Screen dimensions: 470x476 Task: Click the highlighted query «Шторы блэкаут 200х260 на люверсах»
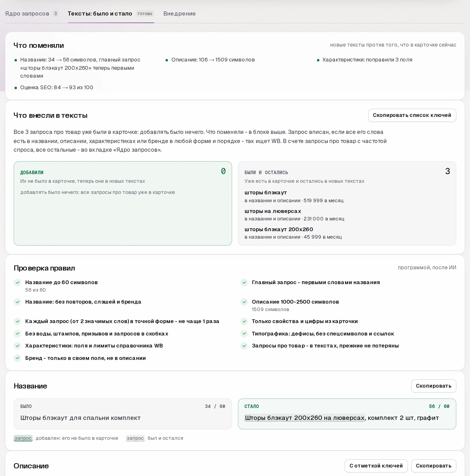click(305, 418)
